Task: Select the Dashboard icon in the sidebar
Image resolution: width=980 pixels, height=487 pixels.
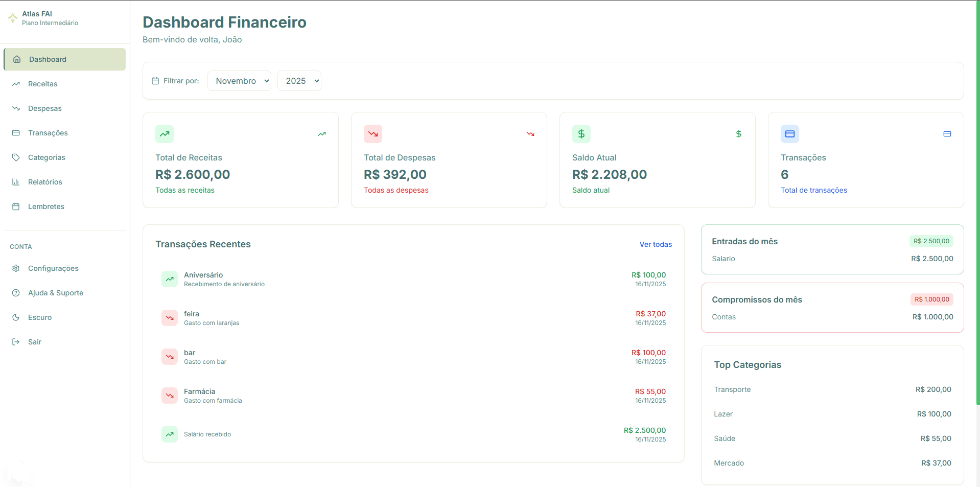Action: tap(16, 59)
